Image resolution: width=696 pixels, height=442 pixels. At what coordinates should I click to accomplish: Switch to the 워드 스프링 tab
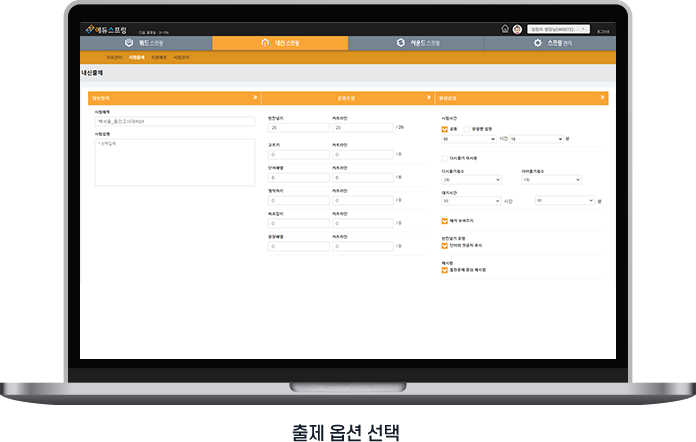[146, 43]
